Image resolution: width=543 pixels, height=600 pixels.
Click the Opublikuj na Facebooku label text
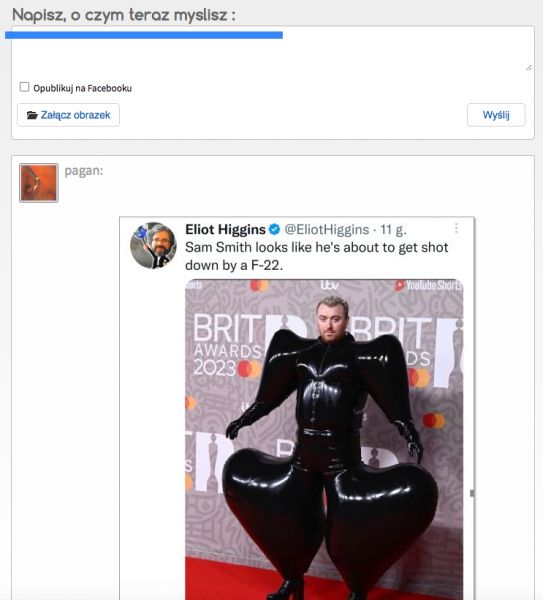(x=82, y=88)
